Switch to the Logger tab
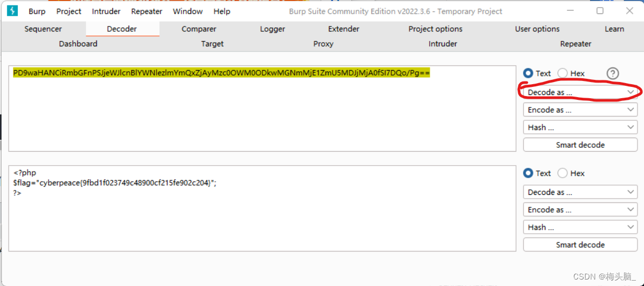Viewport: 644px width, 286px height. tap(272, 29)
